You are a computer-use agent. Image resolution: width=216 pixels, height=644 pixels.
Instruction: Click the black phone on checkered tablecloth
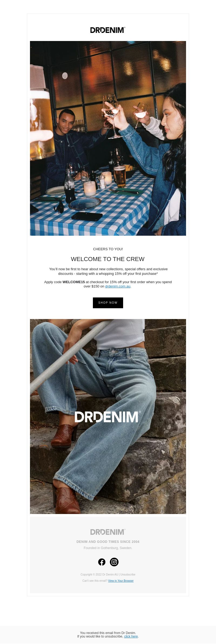[x=87, y=216]
